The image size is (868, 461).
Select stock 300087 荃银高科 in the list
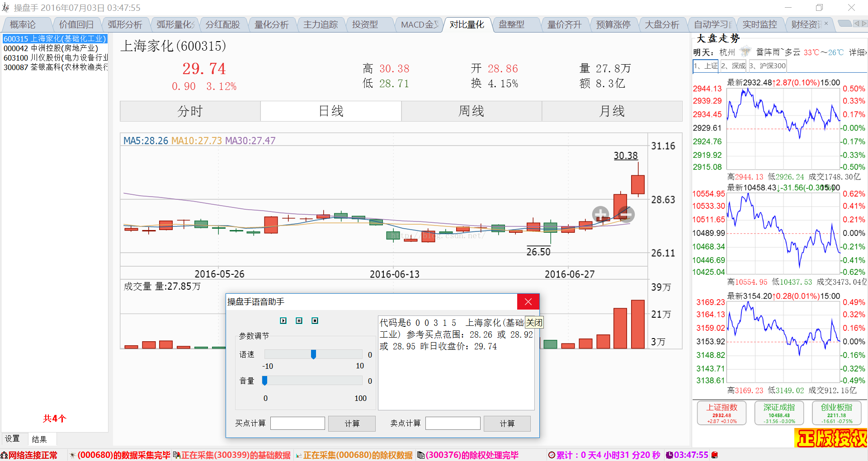point(55,67)
